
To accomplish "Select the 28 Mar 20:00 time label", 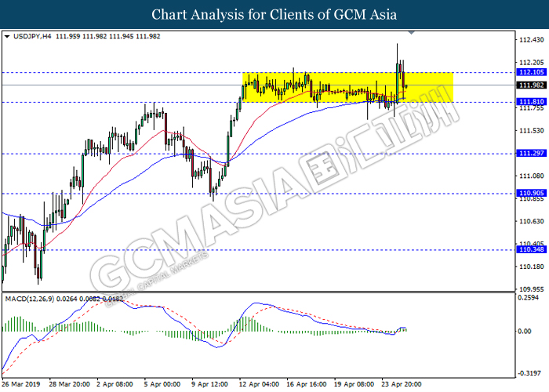I will 69,384.
